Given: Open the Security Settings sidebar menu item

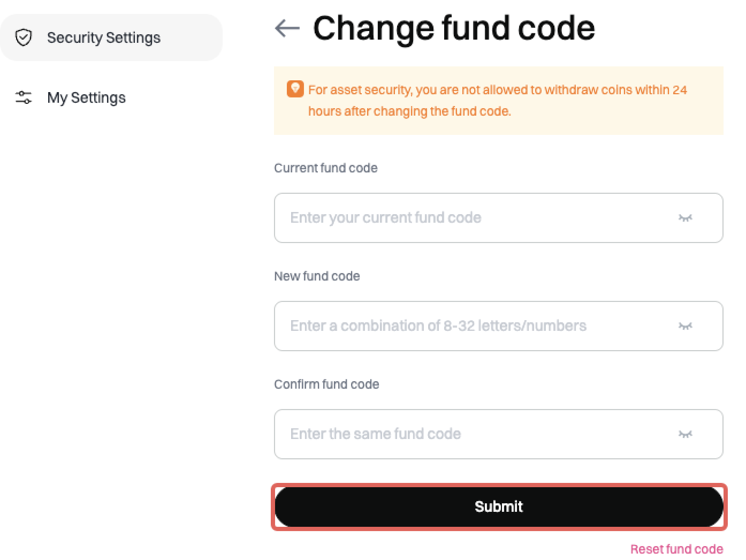Looking at the screenshot, I should tap(104, 37).
